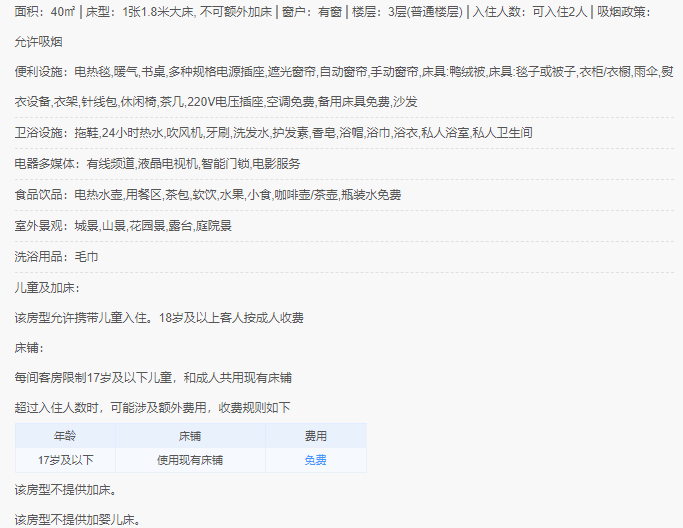This screenshot has height=528, width=683.
Task: Click the 电热水壶 text
Action: click(98, 194)
